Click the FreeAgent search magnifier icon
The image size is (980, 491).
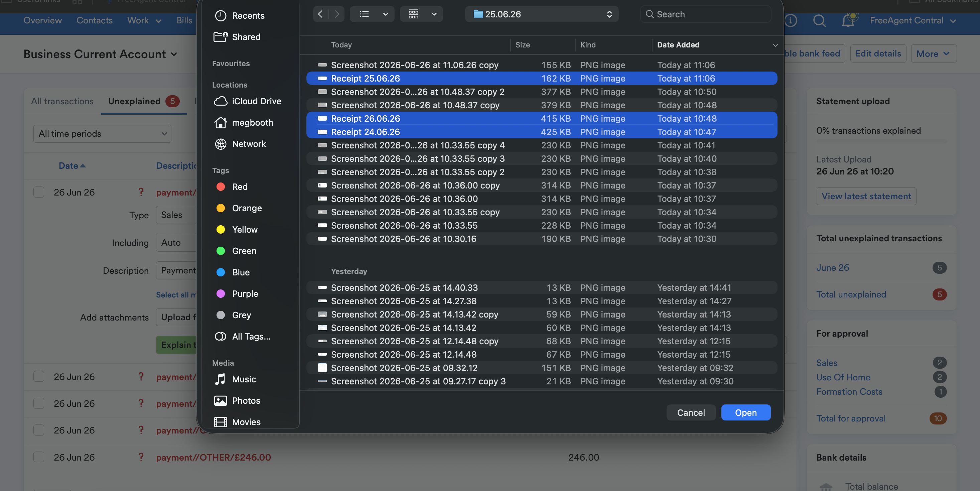point(819,20)
